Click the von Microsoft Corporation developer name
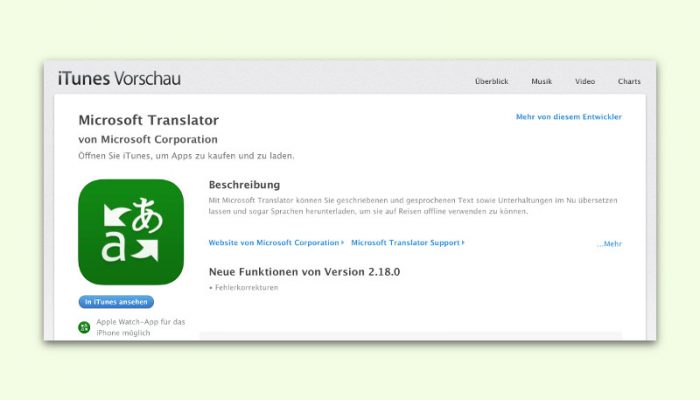Viewport: 700px width, 400px height. click(x=148, y=139)
